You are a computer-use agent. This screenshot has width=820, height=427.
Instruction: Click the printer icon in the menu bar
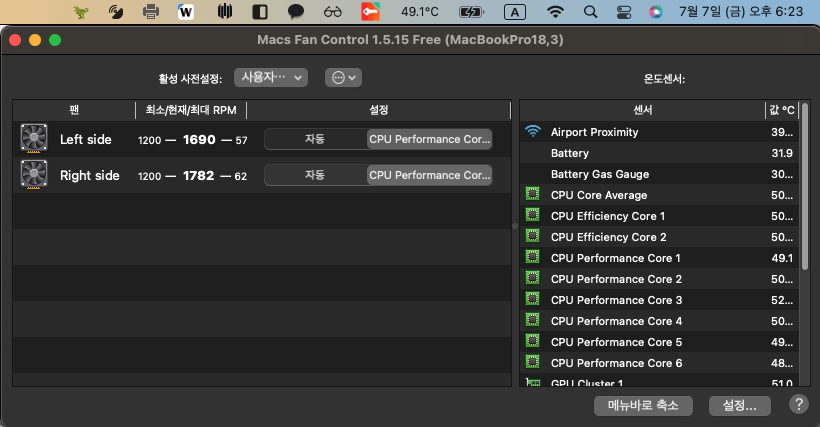[151, 11]
